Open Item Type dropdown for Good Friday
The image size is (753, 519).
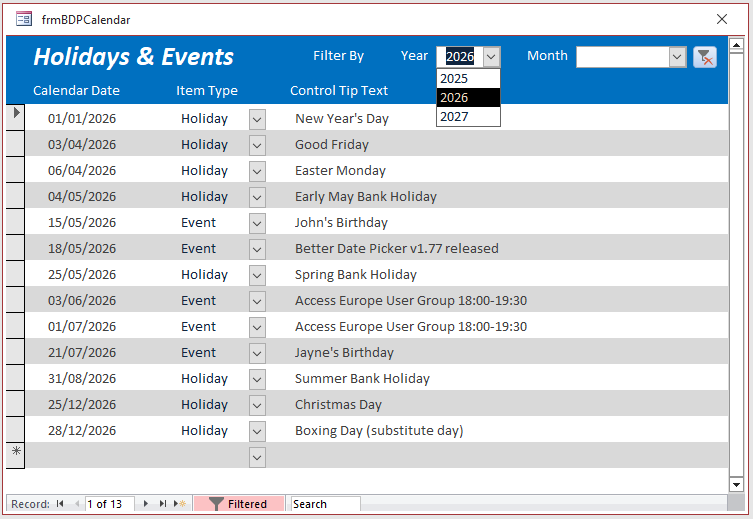coord(257,145)
